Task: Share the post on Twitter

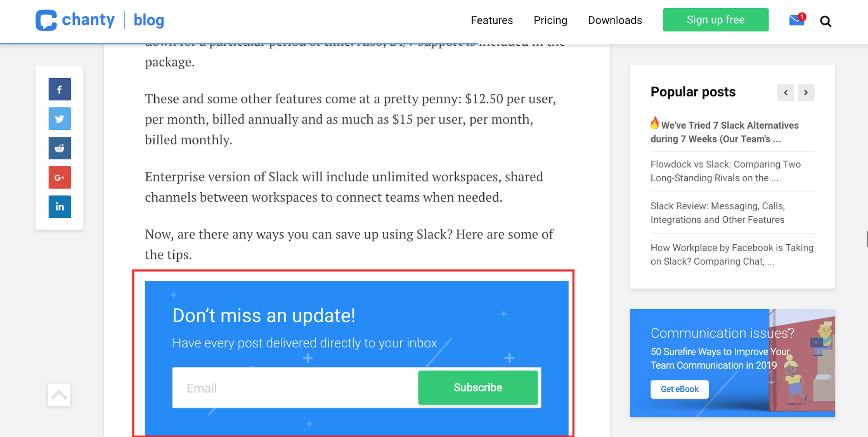Action: [59, 119]
